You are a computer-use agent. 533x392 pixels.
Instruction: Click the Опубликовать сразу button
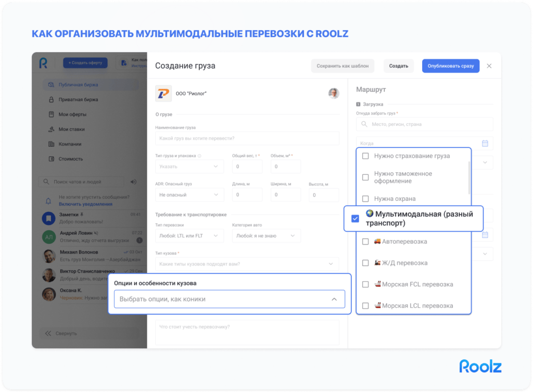450,66
